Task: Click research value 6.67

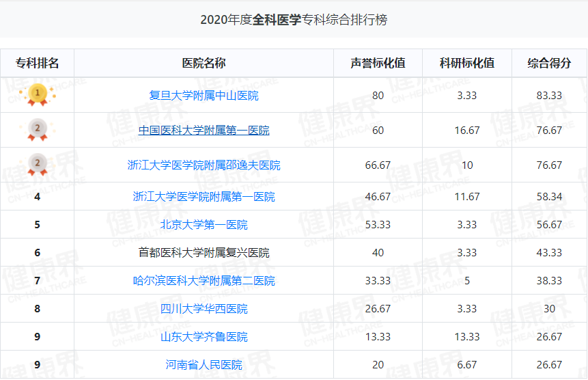Action: point(467,364)
